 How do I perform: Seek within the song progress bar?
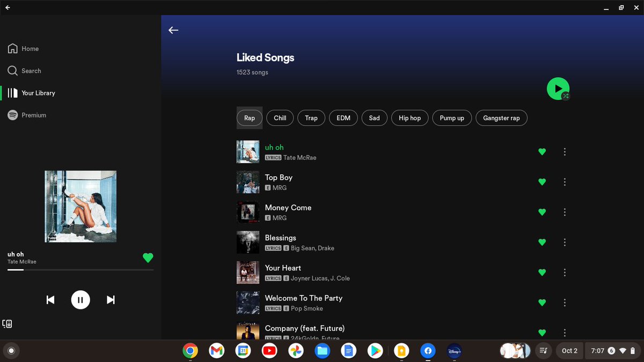[80, 270]
